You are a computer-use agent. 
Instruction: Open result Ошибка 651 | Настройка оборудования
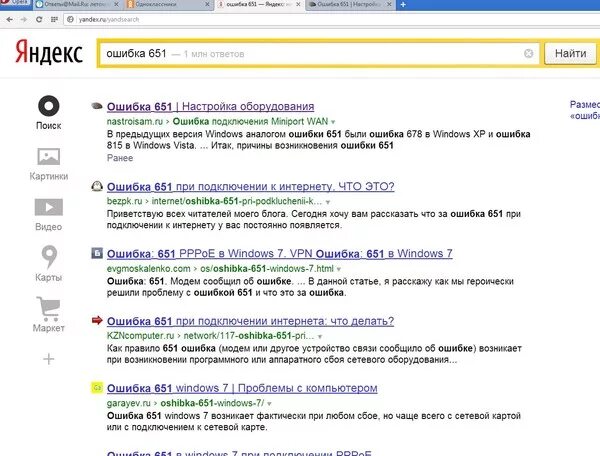(x=210, y=106)
